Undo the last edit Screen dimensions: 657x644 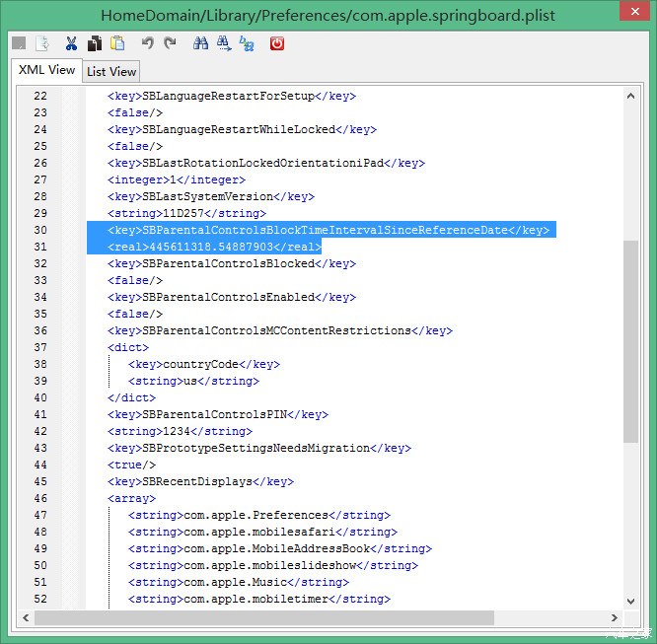[x=147, y=43]
